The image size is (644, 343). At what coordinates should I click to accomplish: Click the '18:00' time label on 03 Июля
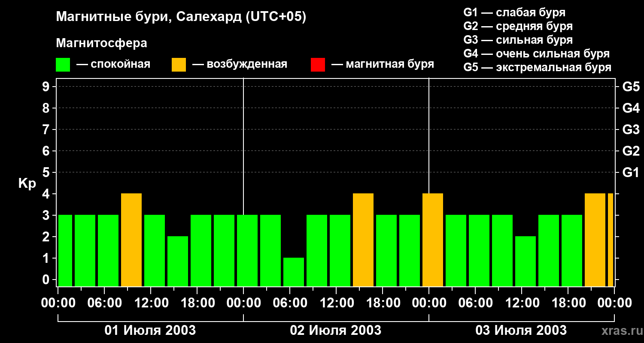point(568,303)
